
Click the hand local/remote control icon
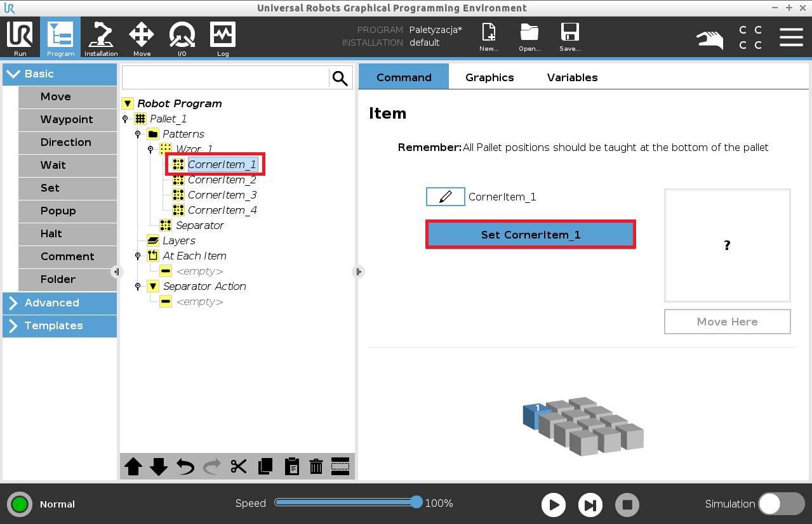(x=710, y=40)
